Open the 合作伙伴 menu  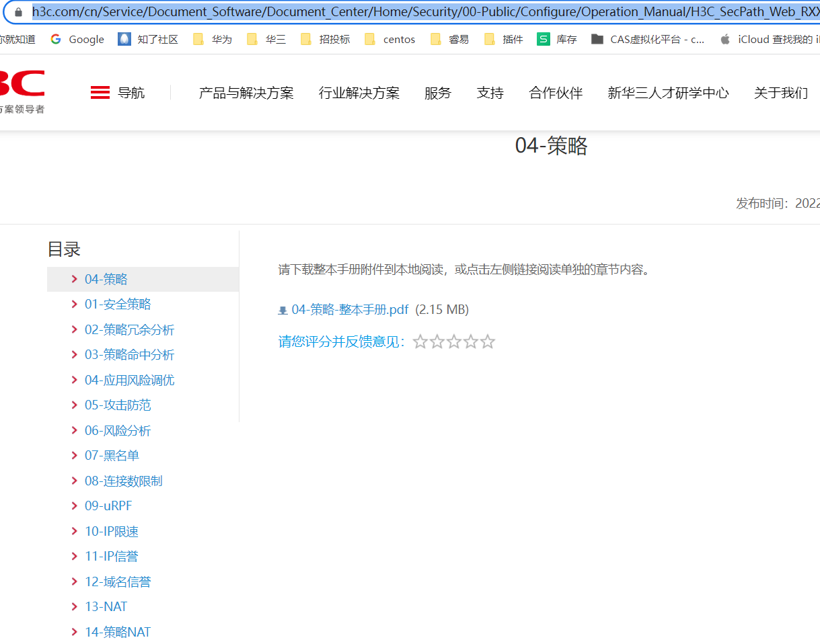[556, 93]
